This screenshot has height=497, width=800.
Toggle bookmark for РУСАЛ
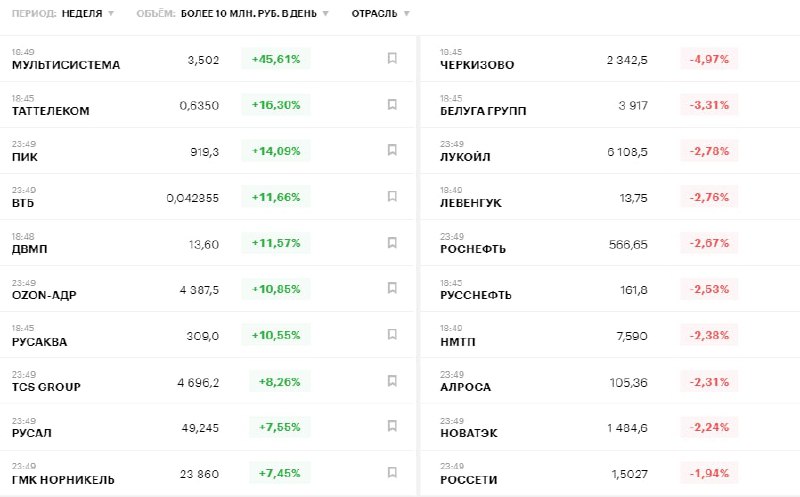pos(392,426)
